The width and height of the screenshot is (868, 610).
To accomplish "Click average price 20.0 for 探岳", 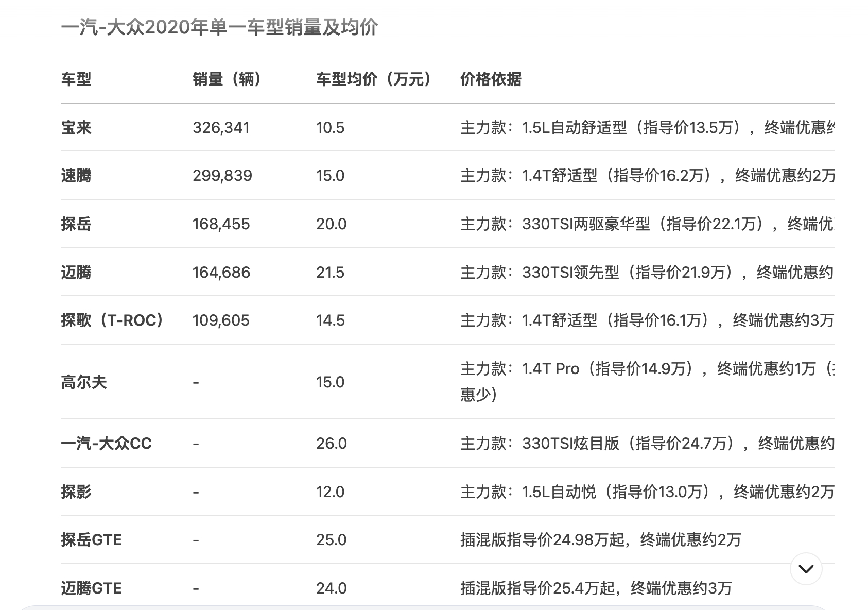I will click(x=332, y=224).
